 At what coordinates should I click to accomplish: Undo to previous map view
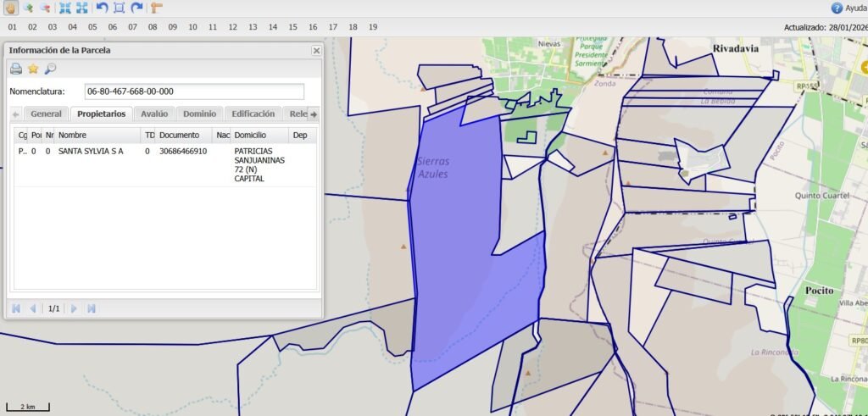click(102, 8)
